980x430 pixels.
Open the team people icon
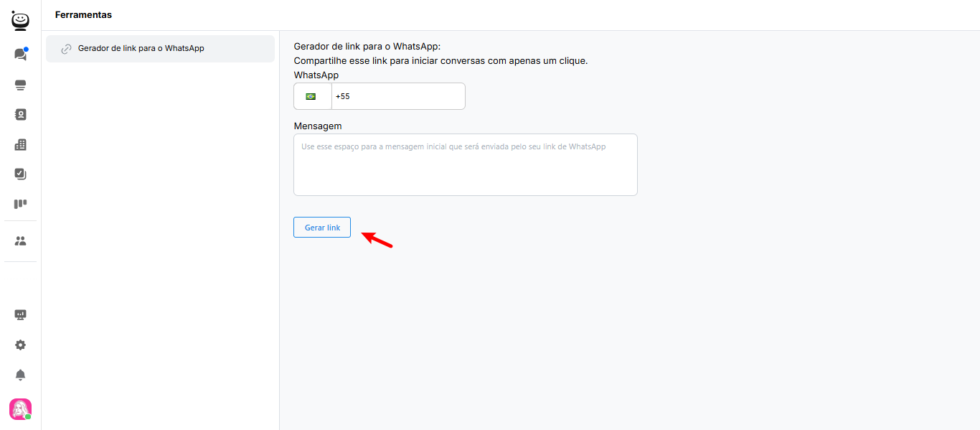(x=20, y=241)
